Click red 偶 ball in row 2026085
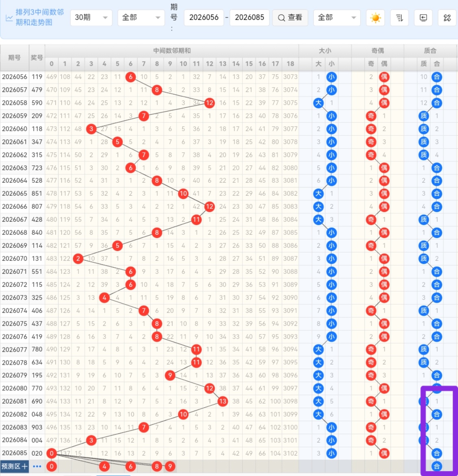This screenshot has height=476, width=458. pos(384,453)
